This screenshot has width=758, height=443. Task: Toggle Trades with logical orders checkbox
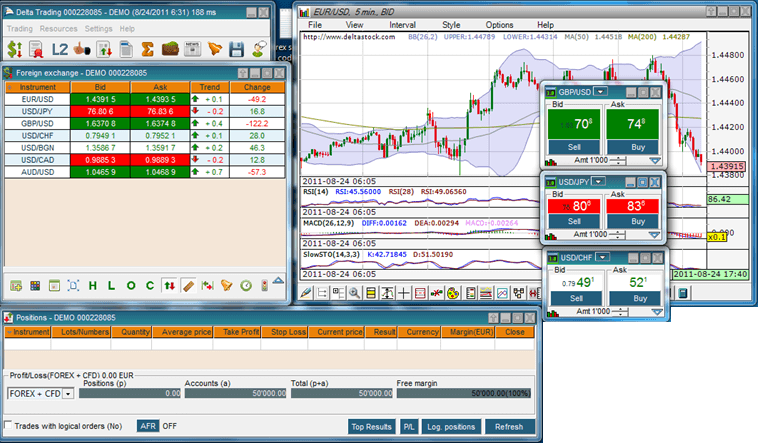[x=8, y=425]
